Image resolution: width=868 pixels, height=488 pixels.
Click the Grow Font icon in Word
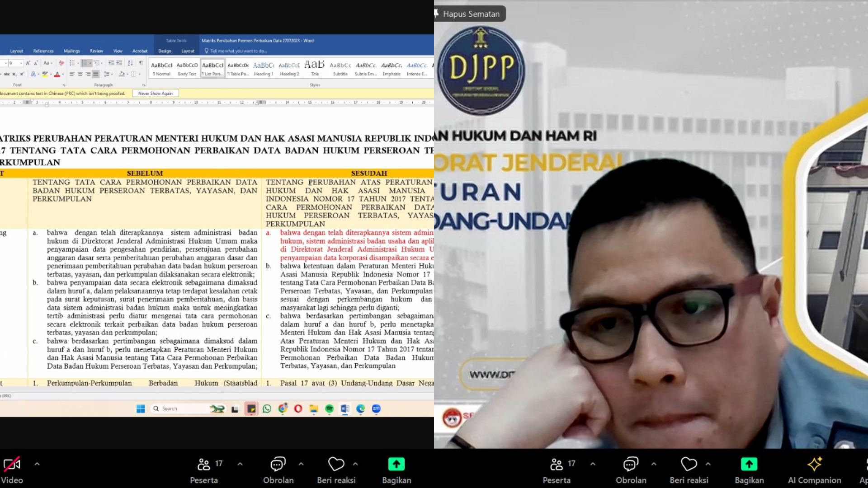[28, 63]
